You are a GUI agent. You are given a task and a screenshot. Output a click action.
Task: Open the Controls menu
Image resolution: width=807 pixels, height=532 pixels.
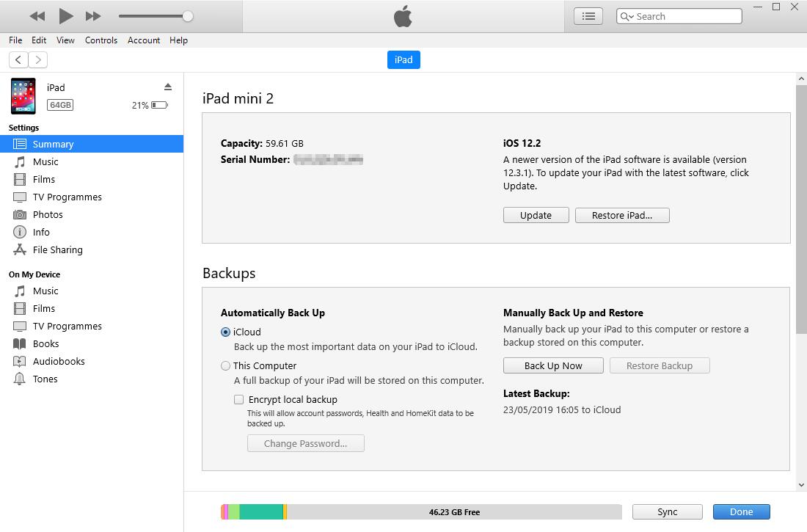101,40
